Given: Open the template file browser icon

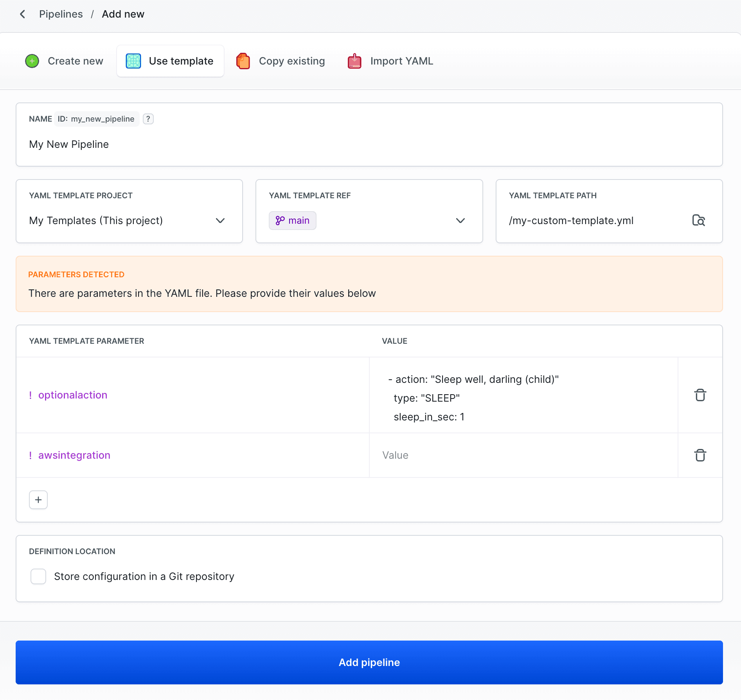Looking at the screenshot, I should tap(699, 220).
